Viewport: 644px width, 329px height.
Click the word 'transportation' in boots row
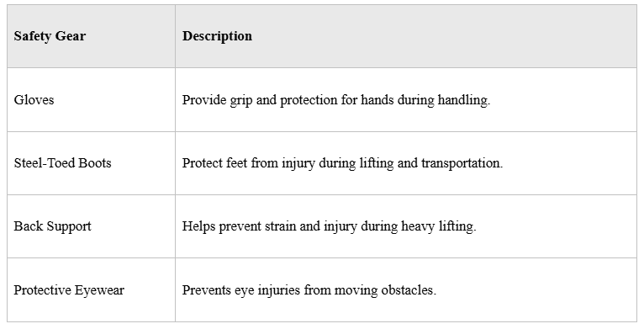[461, 163]
